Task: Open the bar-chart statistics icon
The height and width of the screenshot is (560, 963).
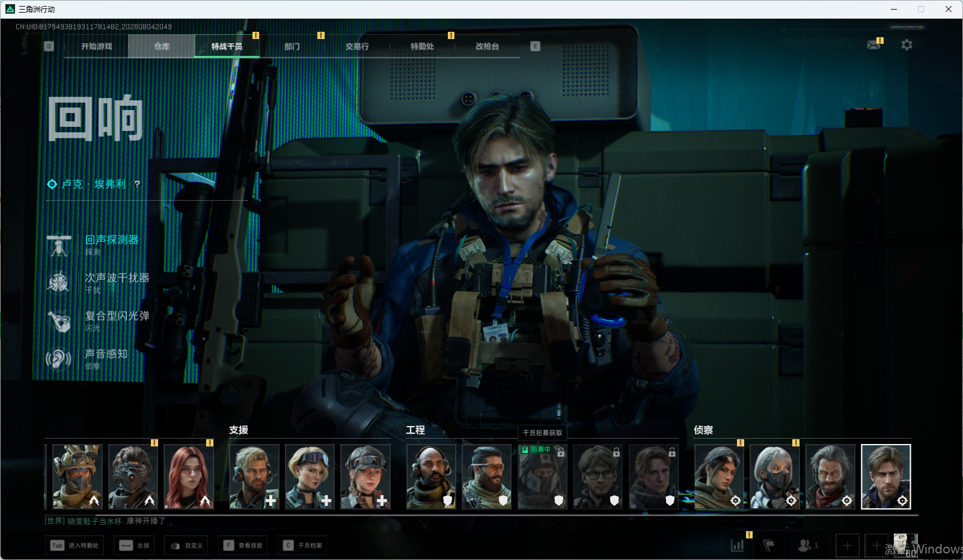Action: coord(737,546)
